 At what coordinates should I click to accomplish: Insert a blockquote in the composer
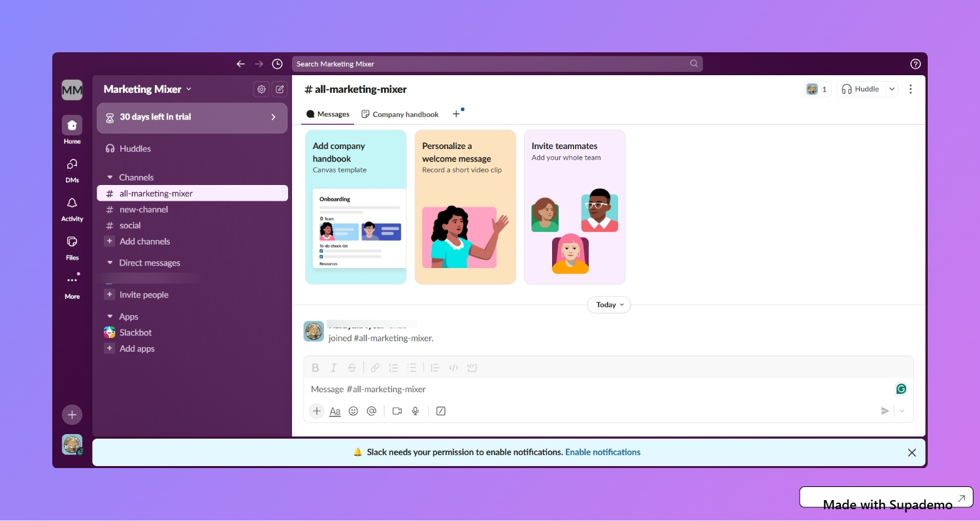[435, 367]
